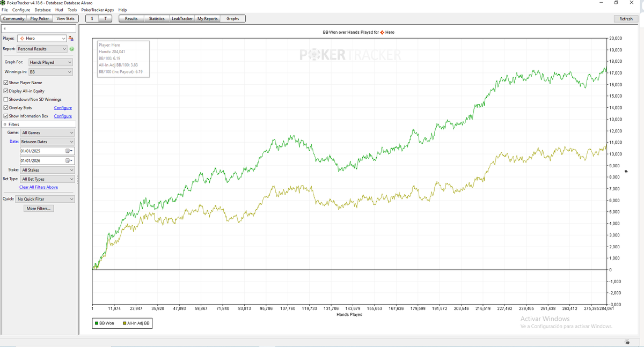The width and height of the screenshot is (644, 347).
Task: Switch to the Community tab
Action: 13,19
